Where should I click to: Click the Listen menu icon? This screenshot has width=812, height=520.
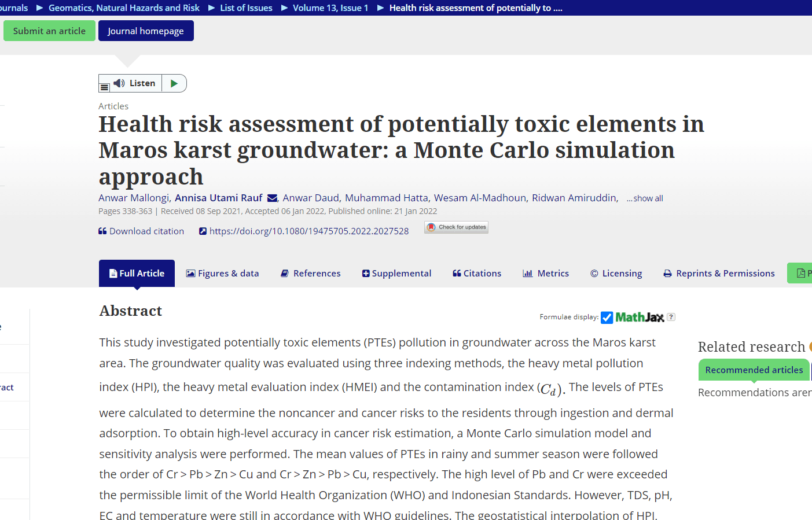click(104, 87)
